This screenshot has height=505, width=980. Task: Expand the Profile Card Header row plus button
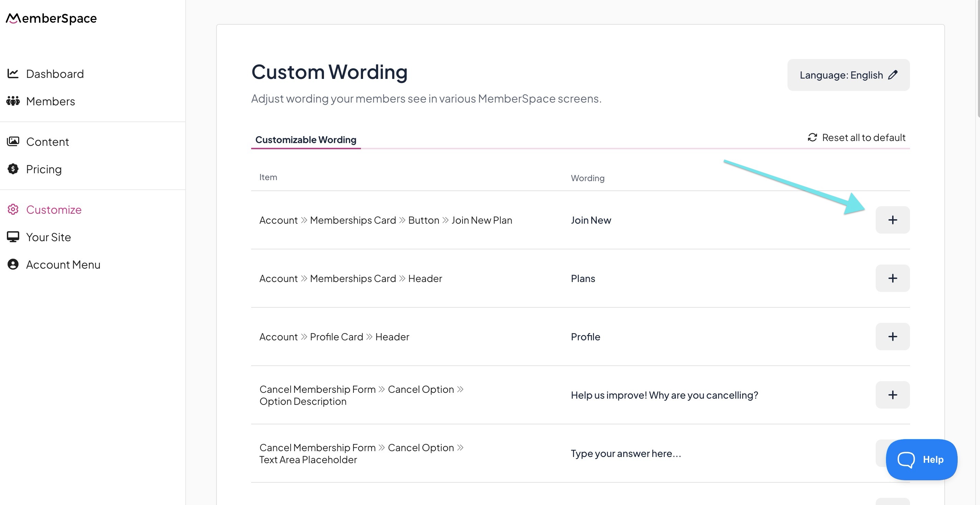pos(892,337)
